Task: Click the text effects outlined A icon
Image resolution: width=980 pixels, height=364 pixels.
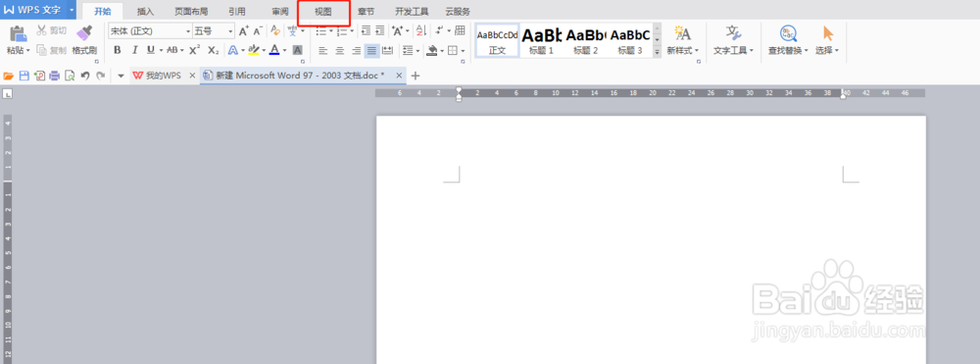Action: 232,50
